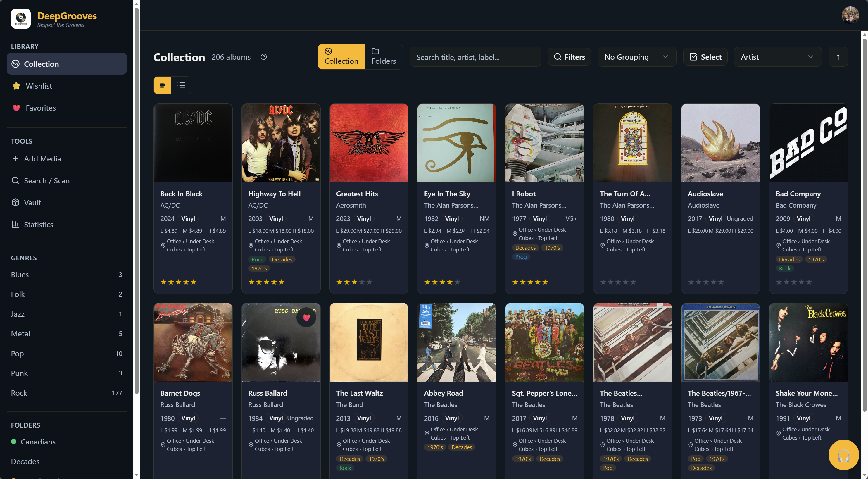Click location pin icon on Back In Black card
The width and height of the screenshot is (868, 479).
click(163, 245)
